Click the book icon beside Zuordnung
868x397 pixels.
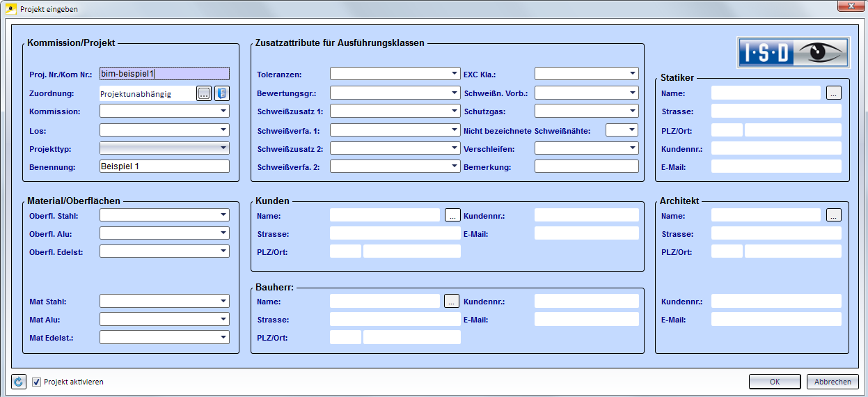221,93
